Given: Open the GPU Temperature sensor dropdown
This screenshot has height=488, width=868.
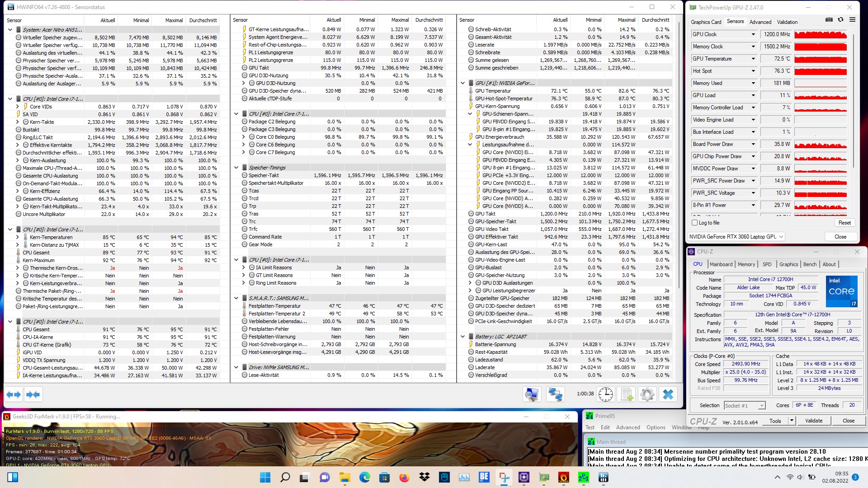Looking at the screenshot, I should click(753, 59).
